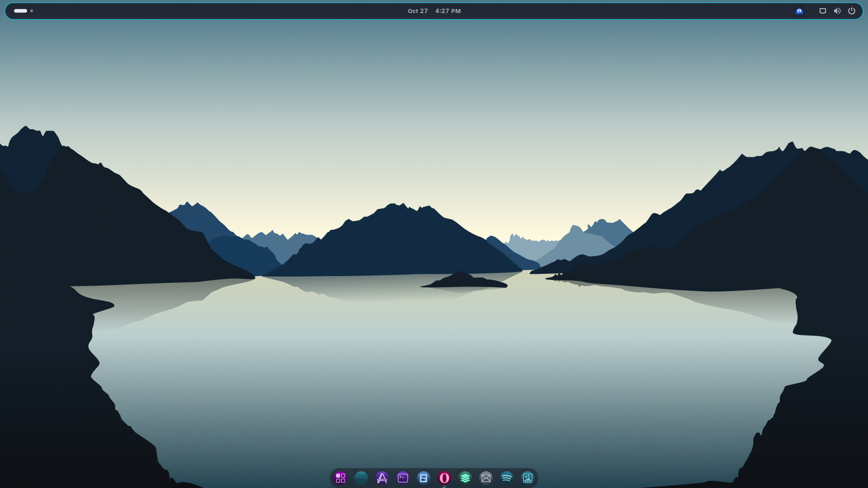Launch the blue toggle-switches settings app

point(424,478)
